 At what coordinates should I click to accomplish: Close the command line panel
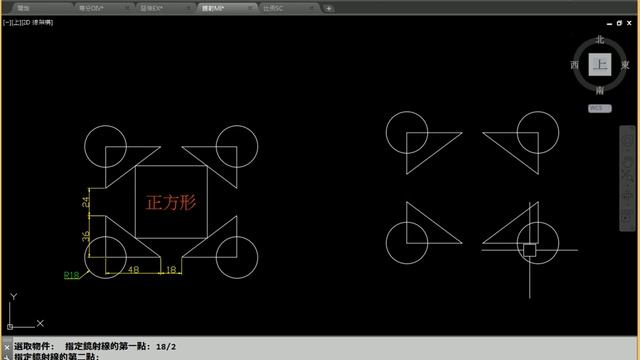click(7, 347)
